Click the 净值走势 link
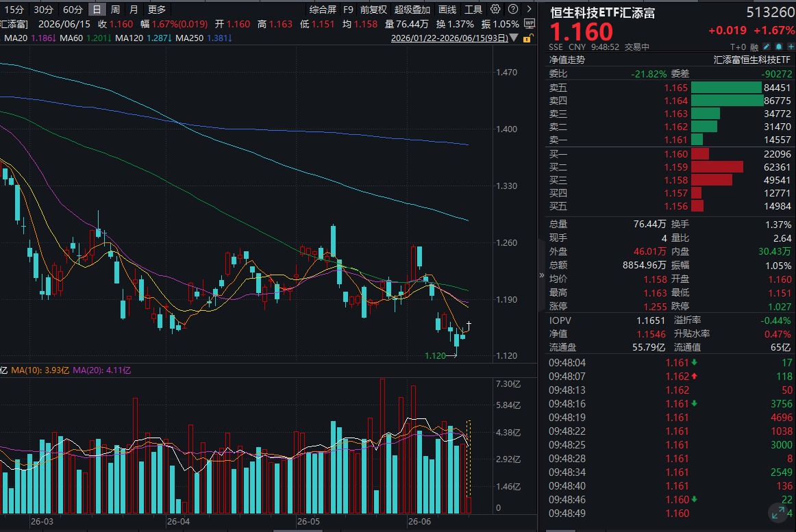 click(x=567, y=60)
